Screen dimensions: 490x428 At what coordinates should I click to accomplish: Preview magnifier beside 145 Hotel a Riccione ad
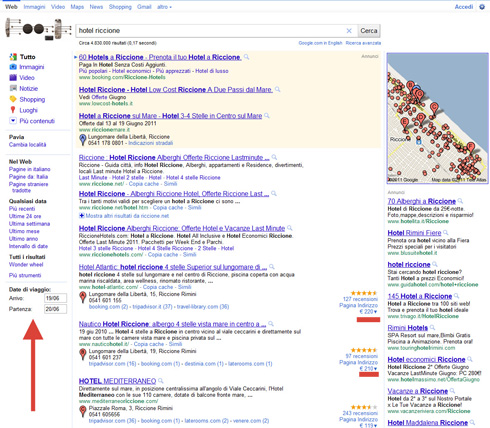tap(456, 296)
